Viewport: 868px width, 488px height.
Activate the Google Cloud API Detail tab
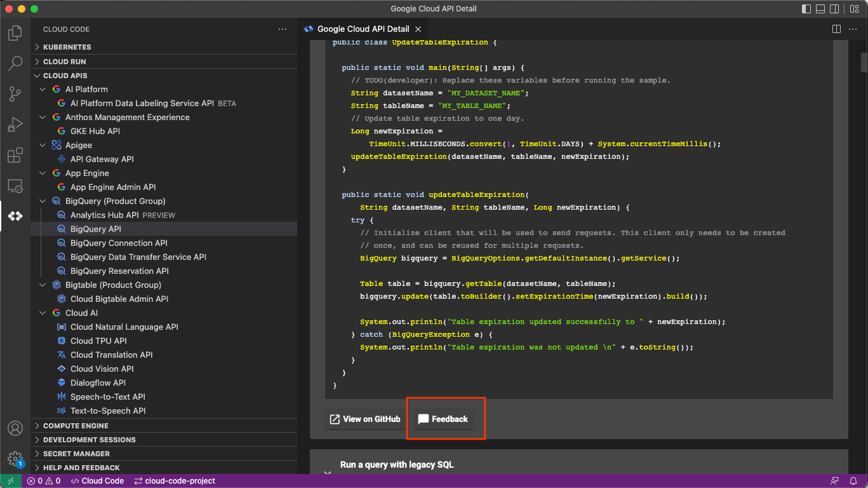[363, 29]
